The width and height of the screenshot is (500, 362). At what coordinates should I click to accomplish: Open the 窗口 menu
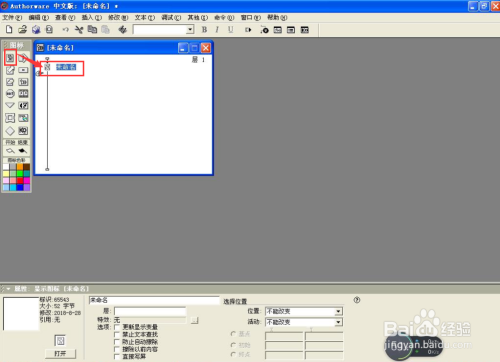251,17
